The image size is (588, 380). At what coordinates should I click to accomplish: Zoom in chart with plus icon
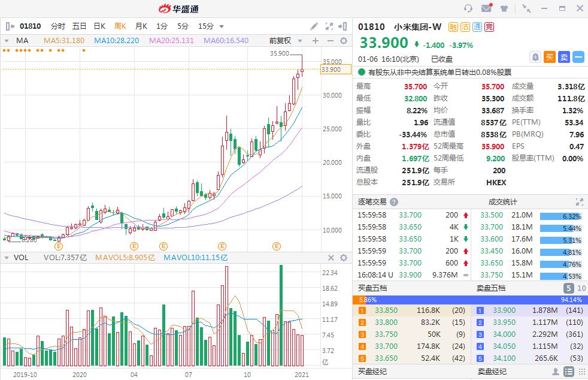pyautogui.click(x=316, y=41)
